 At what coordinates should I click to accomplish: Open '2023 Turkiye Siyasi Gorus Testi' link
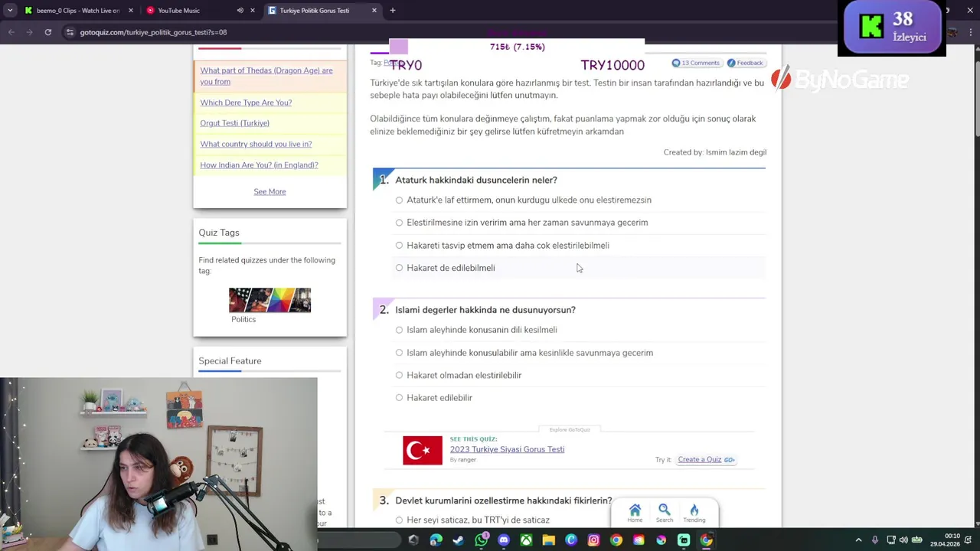point(507,449)
